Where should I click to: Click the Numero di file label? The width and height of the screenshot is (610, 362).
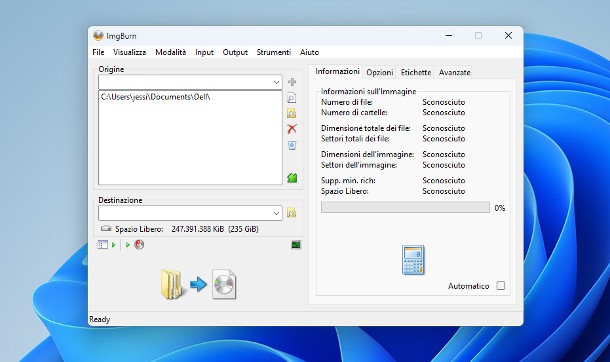(x=347, y=102)
